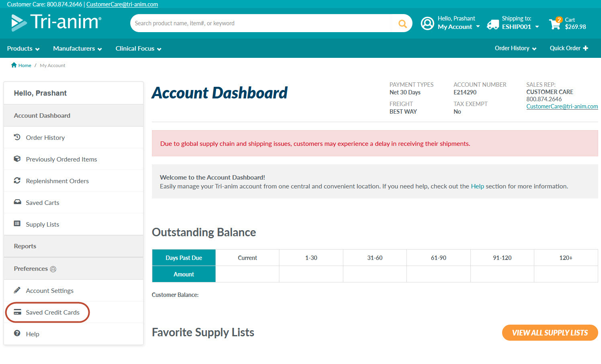Open Account Settings
Screen dimensions: 601x364
pos(74,290)
